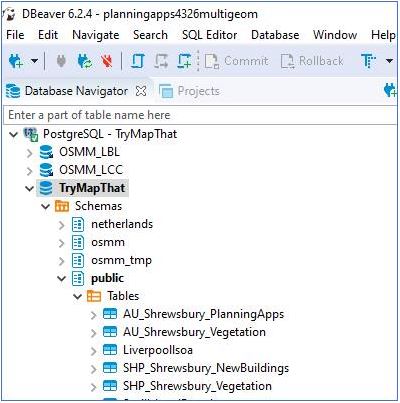Viewport: 400px width, 403px height.
Task: Click the SHP_Shrewsbury_Vegetation table icon
Action: point(110,386)
